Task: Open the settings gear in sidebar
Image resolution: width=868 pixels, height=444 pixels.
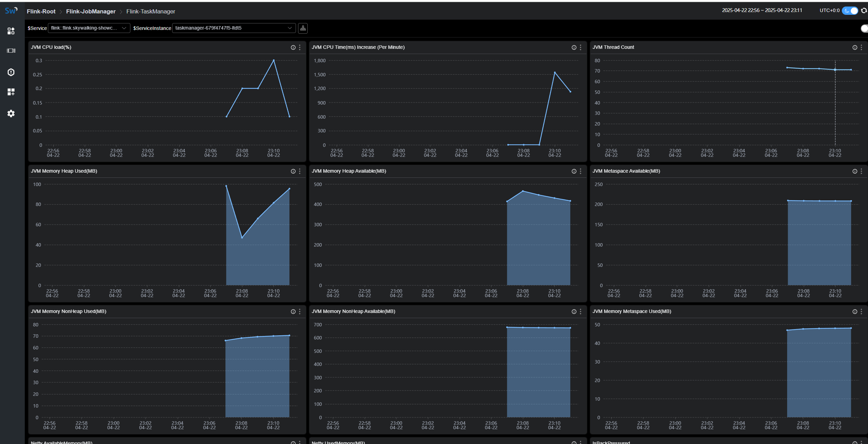Action: click(x=11, y=113)
